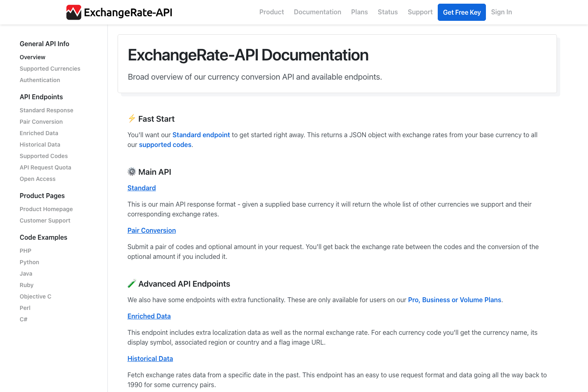Open Authentication under General API Info
The width and height of the screenshot is (588, 392).
point(40,80)
